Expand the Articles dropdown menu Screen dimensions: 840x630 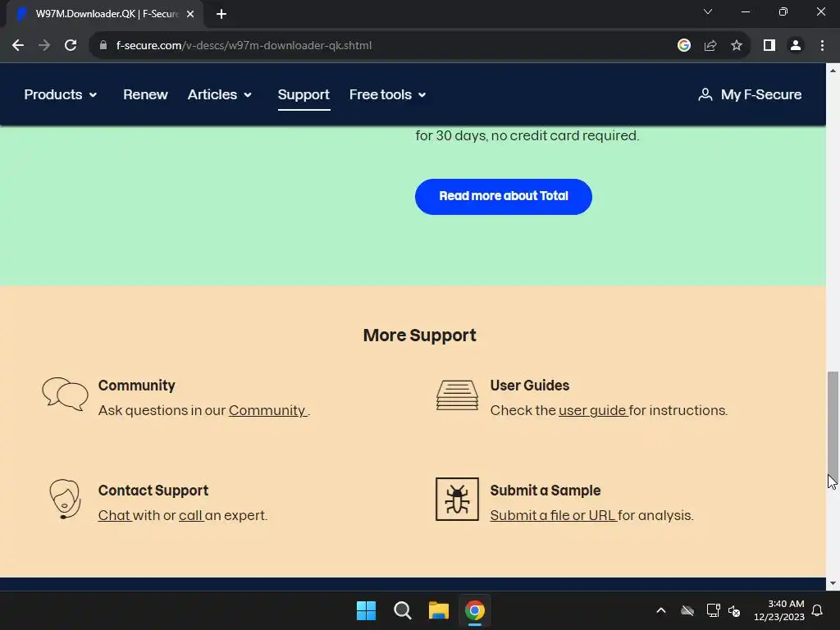coord(220,95)
